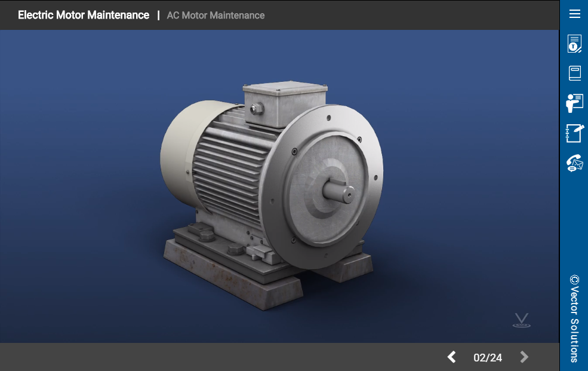Image resolution: width=588 pixels, height=371 pixels.
Task: Click the forward chevron arrow
Action: (524, 357)
